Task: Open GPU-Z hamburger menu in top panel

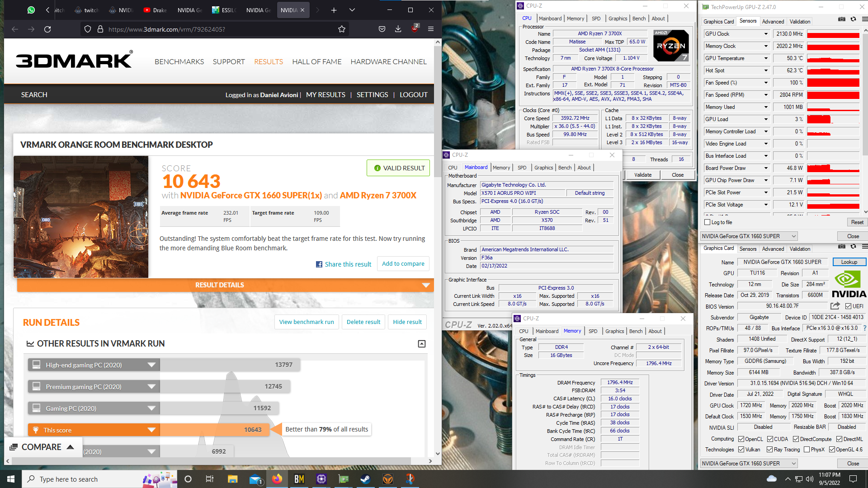Action: tap(864, 19)
